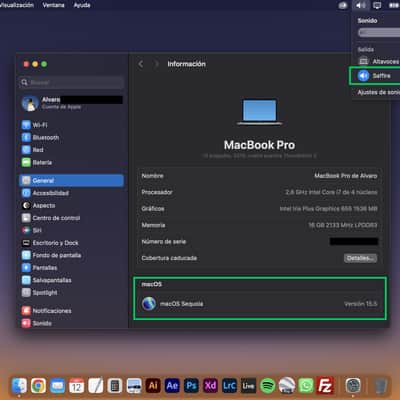This screenshot has width=400, height=400.
Task: Launch Google Chrome from the Dock
Action: coord(39,386)
